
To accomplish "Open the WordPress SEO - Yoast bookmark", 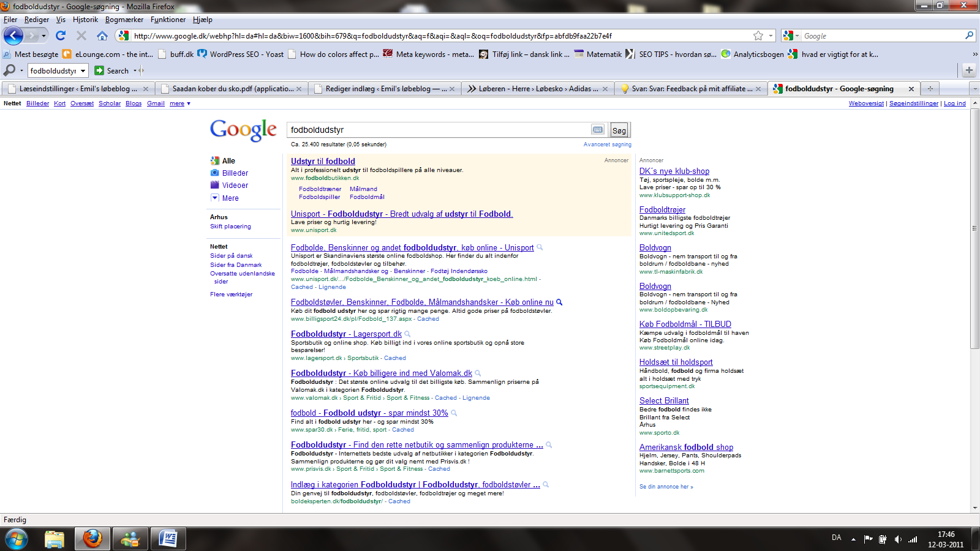I will pos(241,54).
